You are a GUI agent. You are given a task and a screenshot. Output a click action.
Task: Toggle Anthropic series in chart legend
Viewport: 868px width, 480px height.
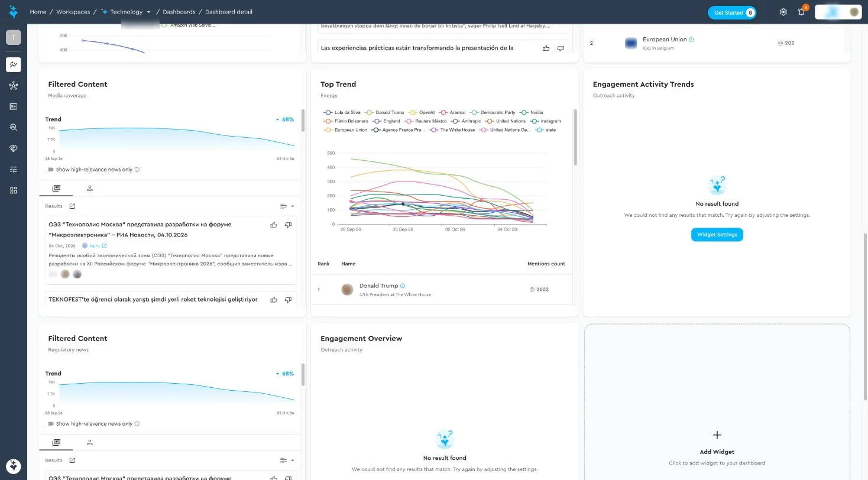tap(466, 121)
